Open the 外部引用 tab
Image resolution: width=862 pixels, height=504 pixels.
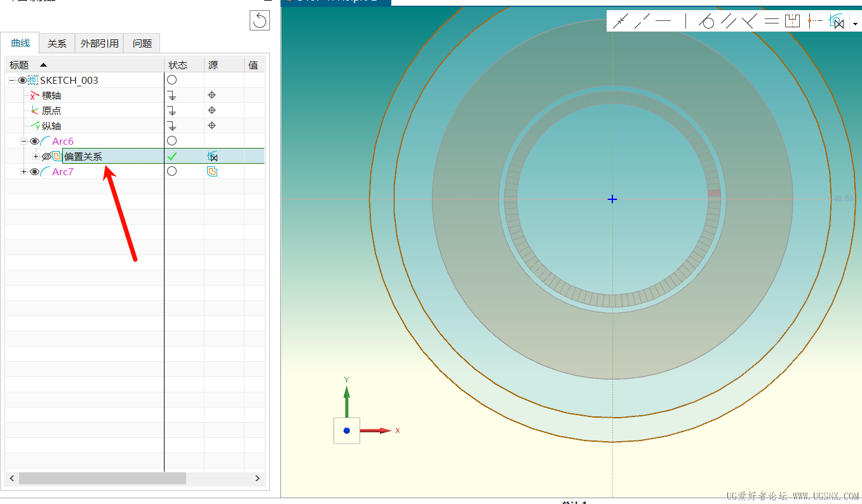[99, 44]
